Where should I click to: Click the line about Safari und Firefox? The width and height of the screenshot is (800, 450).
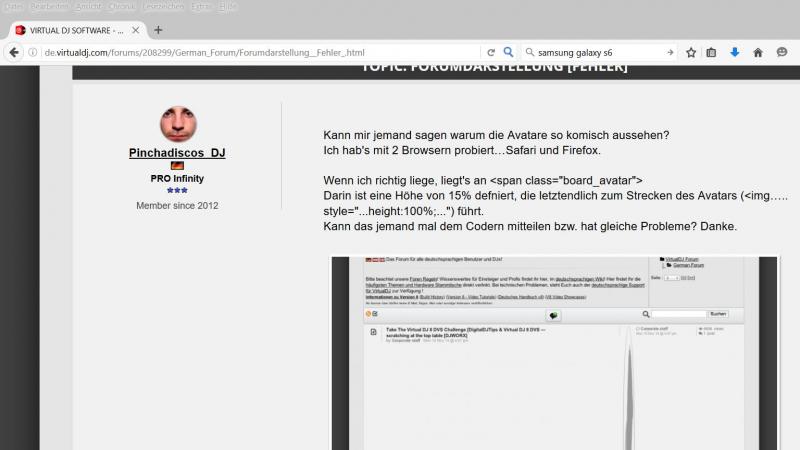462,151
